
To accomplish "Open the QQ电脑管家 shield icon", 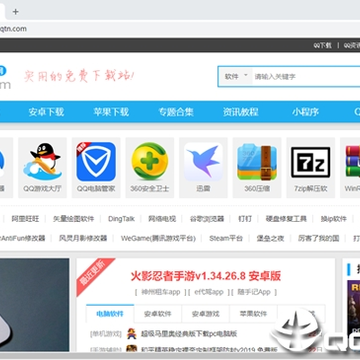I will click(x=96, y=162).
